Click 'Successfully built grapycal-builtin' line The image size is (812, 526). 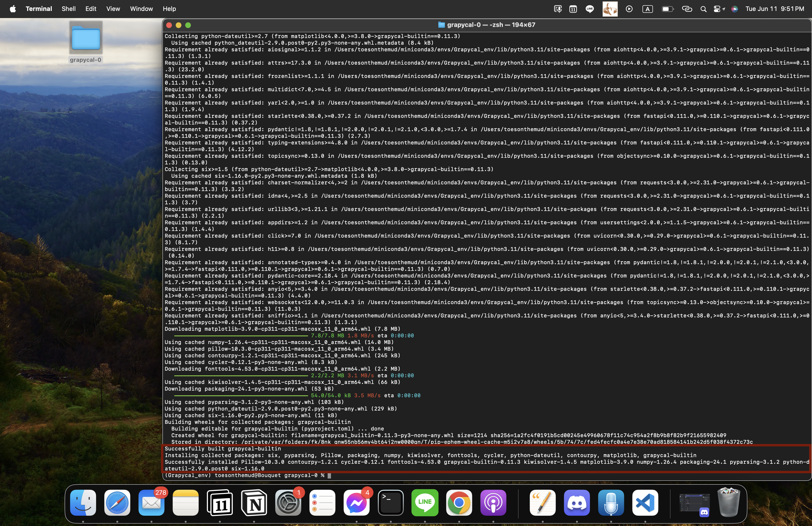223,449
